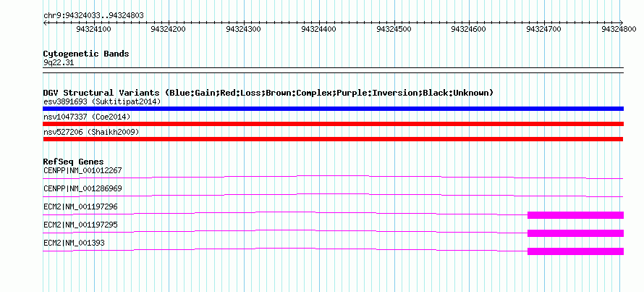Click ruler position 94324800
The height and width of the screenshot is (292, 644).
click(619, 29)
